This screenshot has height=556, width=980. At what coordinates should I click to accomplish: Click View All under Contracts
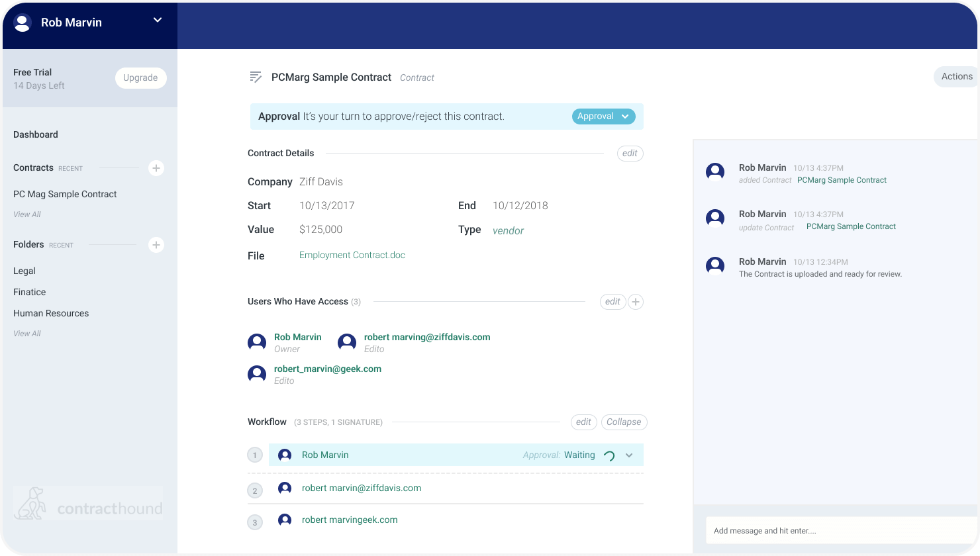click(27, 214)
